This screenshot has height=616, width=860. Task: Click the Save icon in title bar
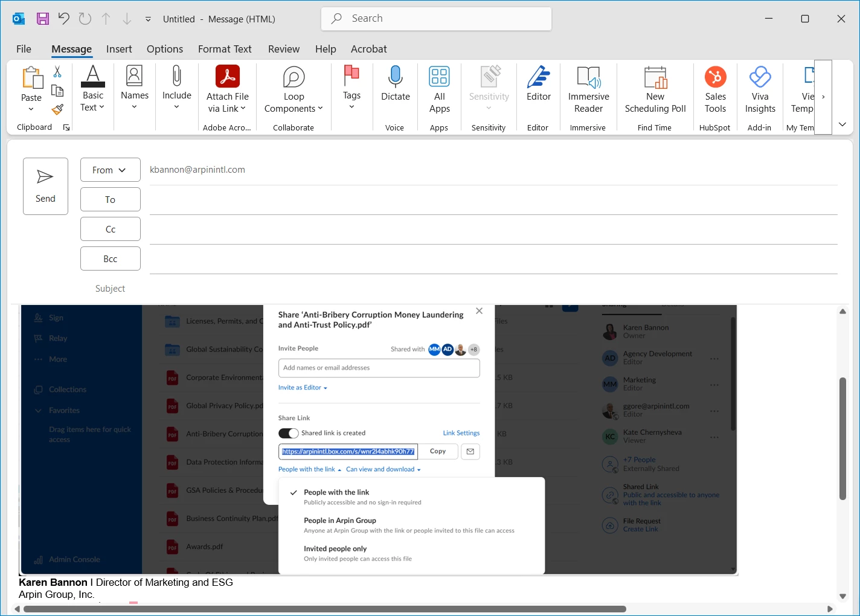42,19
